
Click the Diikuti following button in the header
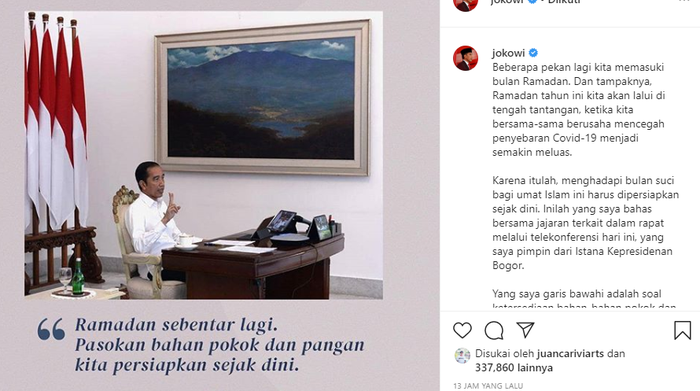click(564, 2)
